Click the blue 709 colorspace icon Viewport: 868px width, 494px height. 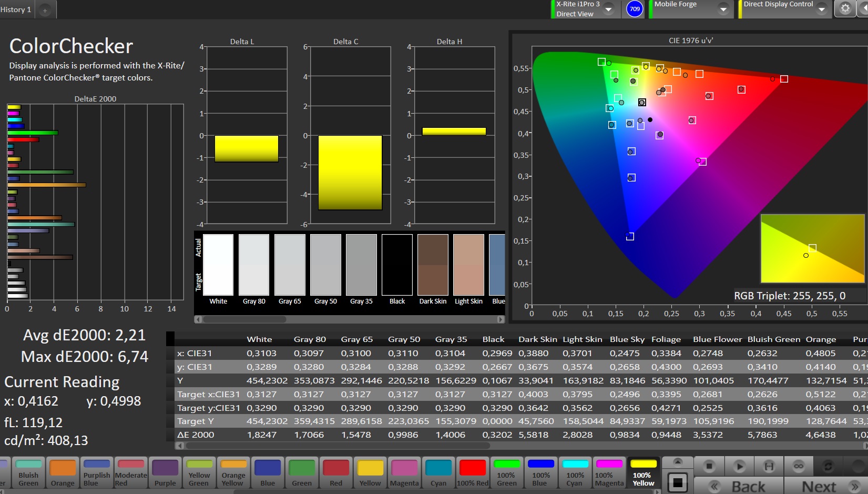click(x=635, y=9)
